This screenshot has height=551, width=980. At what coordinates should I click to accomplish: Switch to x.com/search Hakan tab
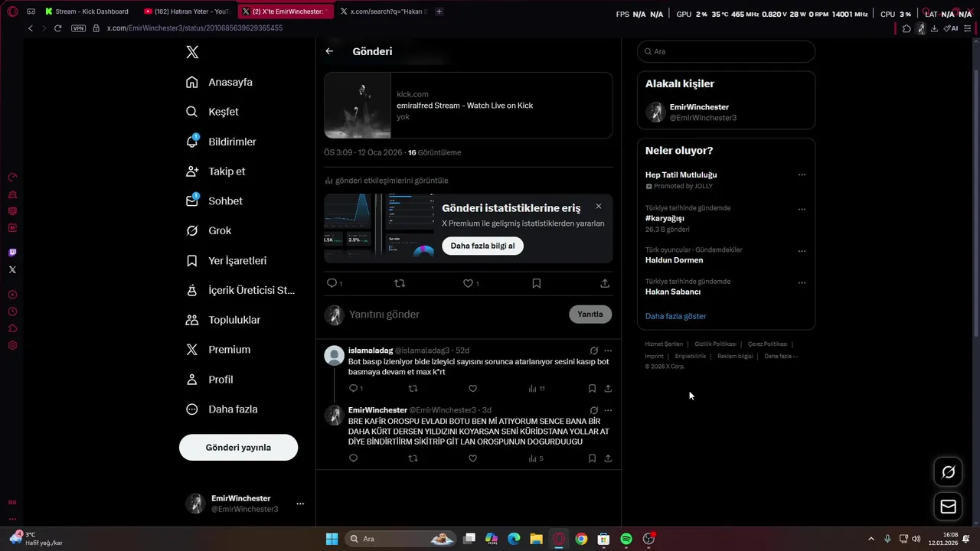pos(383,11)
